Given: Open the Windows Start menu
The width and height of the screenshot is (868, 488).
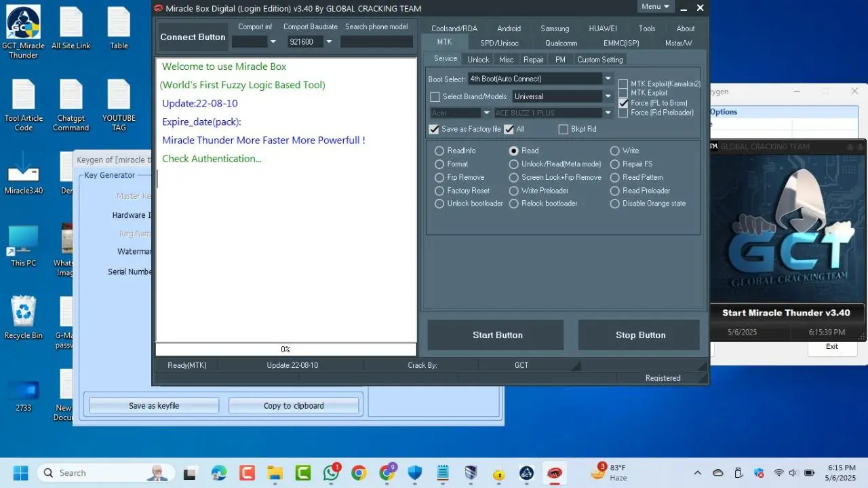Looking at the screenshot, I should point(20,472).
